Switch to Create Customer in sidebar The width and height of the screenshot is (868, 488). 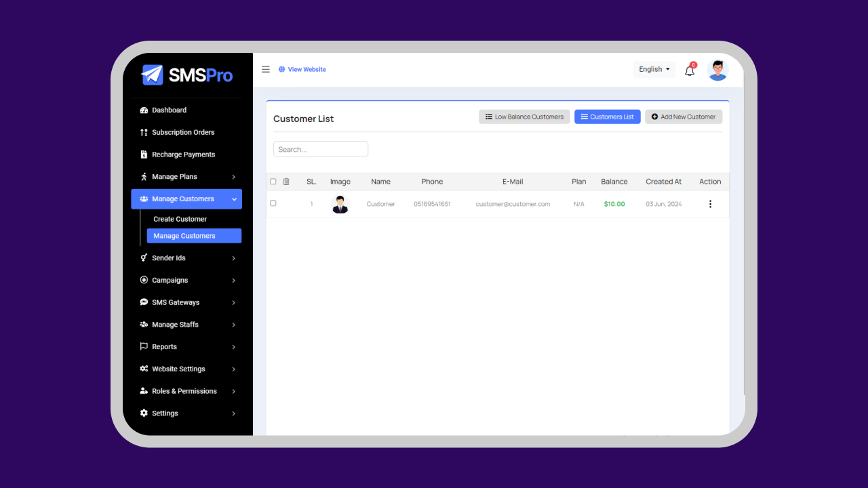(x=180, y=218)
